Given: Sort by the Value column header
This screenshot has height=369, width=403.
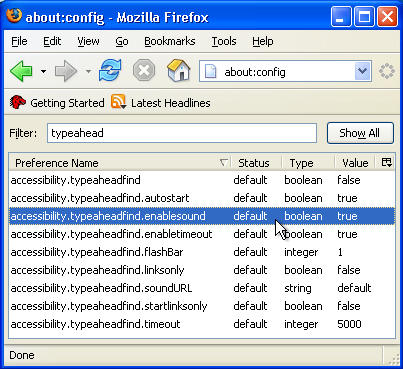Looking at the screenshot, I should (x=355, y=163).
